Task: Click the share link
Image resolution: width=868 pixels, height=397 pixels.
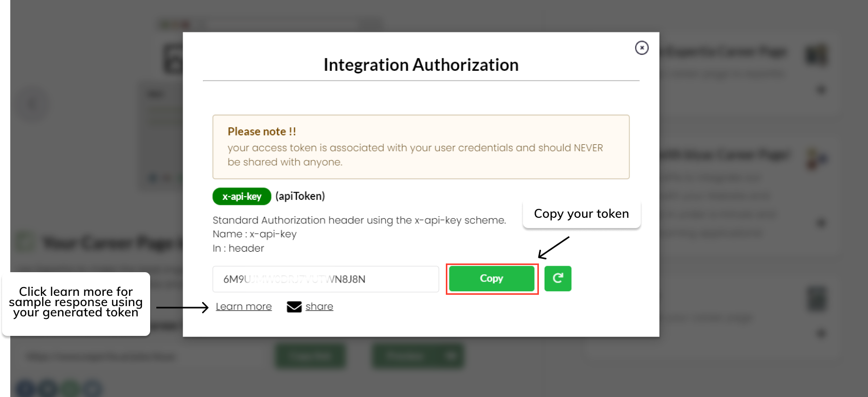Action: point(319,307)
